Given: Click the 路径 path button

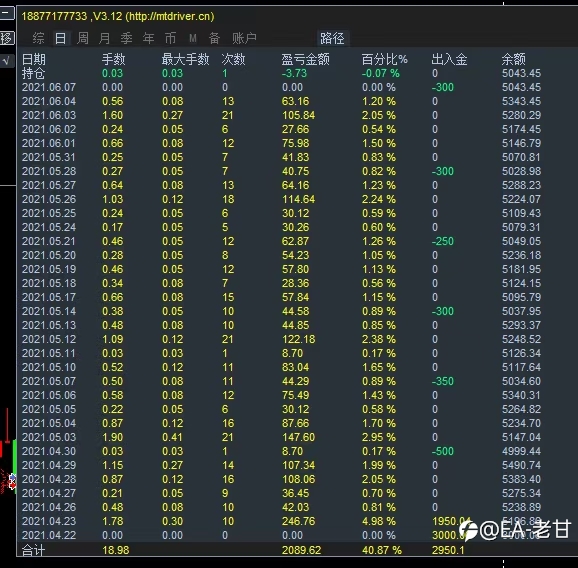Looking at the screenshot, I should pyautogui.click(x=332, y=38).
